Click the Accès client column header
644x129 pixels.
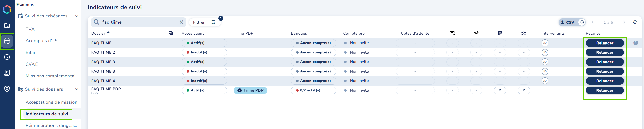193,33
